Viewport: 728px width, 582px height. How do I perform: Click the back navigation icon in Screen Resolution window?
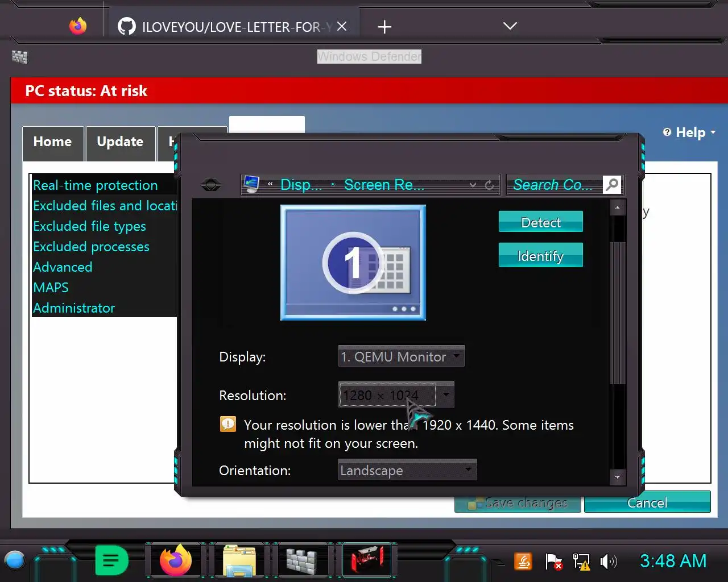click(x=211, y=185)
